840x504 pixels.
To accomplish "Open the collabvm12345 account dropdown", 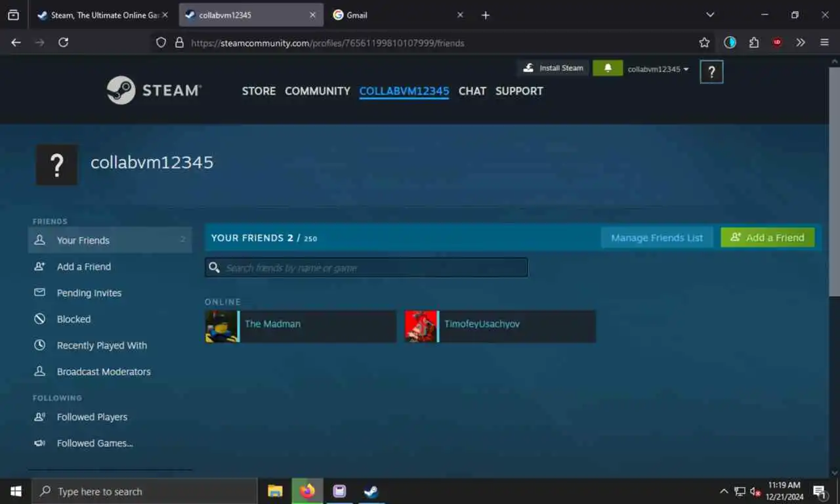I will click(x=658, y=69).
